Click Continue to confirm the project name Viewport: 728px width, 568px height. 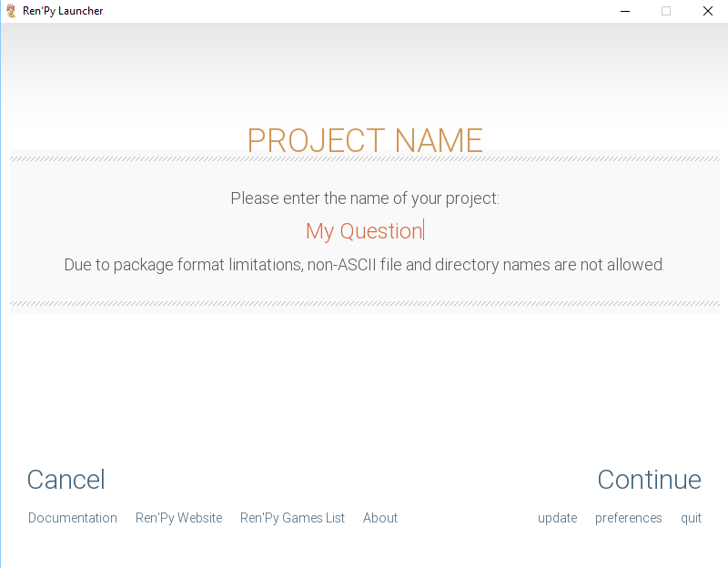tap(649, 480)
